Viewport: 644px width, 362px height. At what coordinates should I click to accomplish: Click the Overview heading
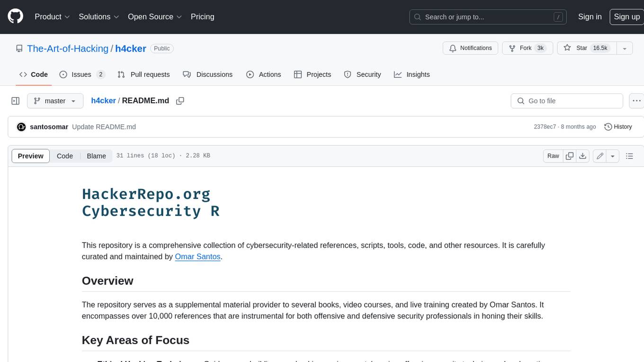pos(107,281)
